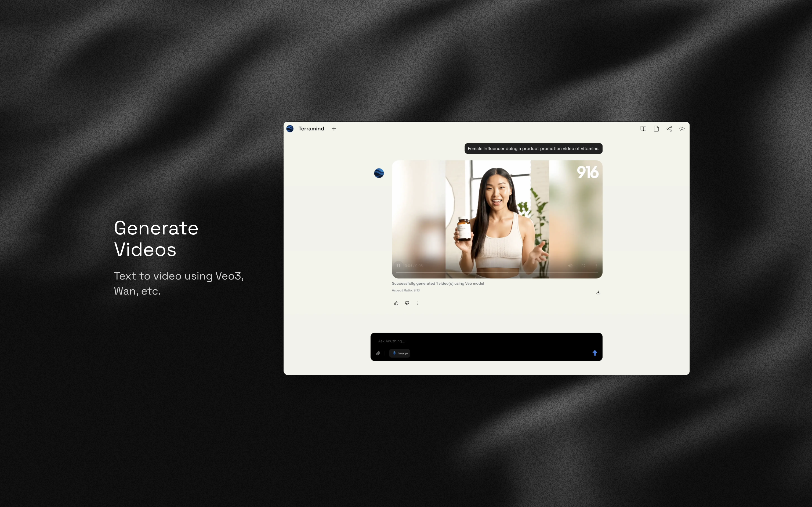Image resolution: width=812 pixels, height=507 pixels.
Task: Enter fullscreen on the video player
Action: (x=583, y=266)
